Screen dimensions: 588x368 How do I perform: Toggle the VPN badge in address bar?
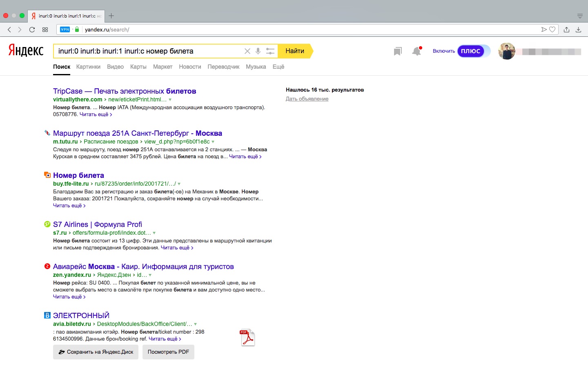[x=65, y=29]
